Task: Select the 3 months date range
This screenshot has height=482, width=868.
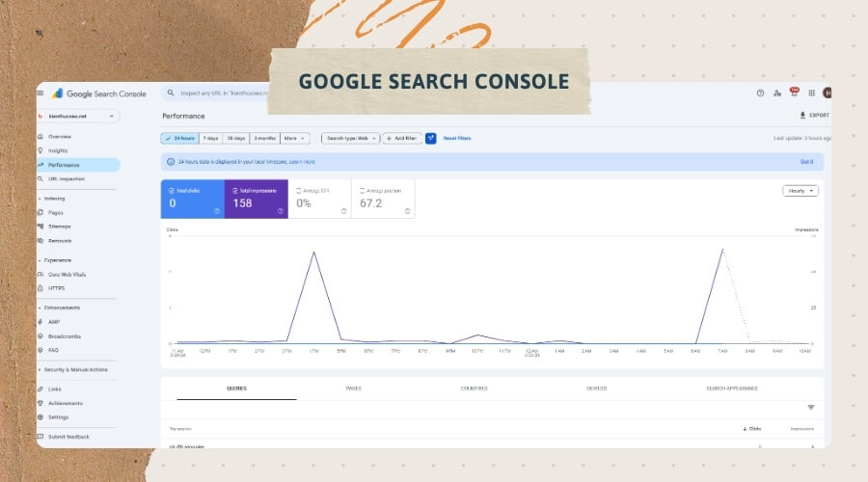Action: click(265, 139)
